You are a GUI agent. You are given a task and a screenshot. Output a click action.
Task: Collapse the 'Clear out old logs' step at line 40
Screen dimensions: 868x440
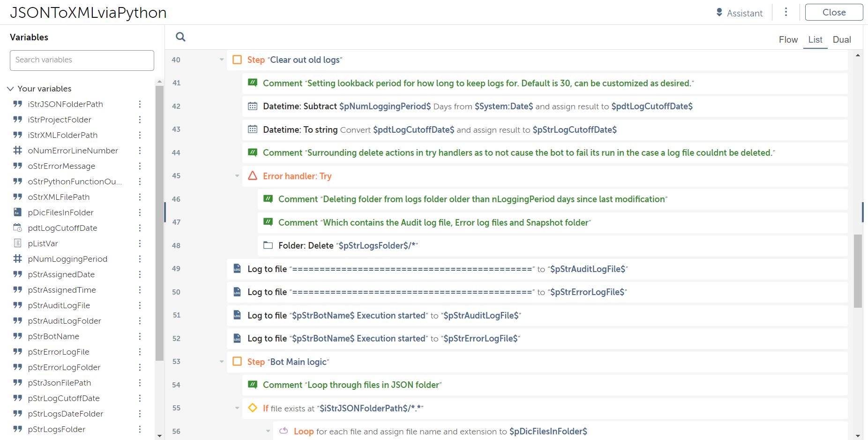pos(222,60)
